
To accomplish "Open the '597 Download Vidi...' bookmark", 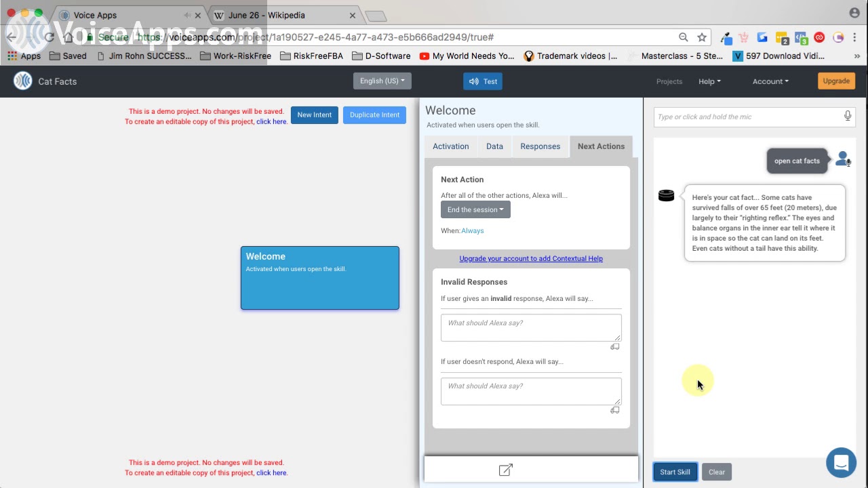I will tap(778, 56).
